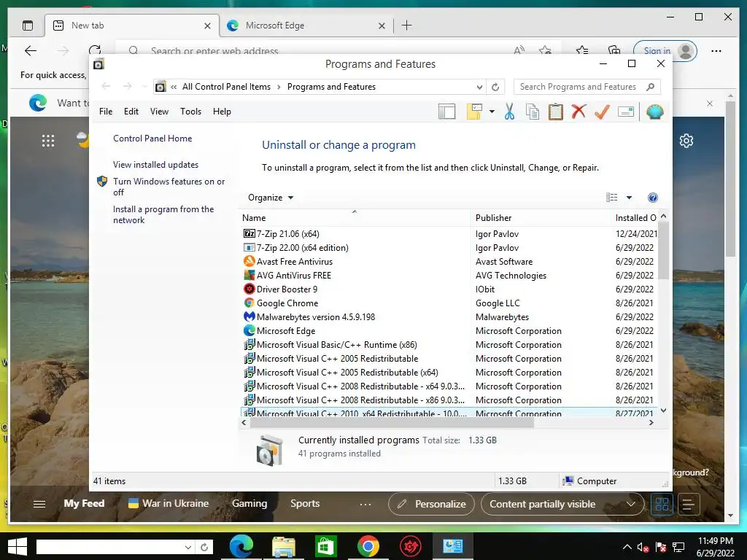Open Control Panel Home link
The image size is (747, 560).
[152, 139]
